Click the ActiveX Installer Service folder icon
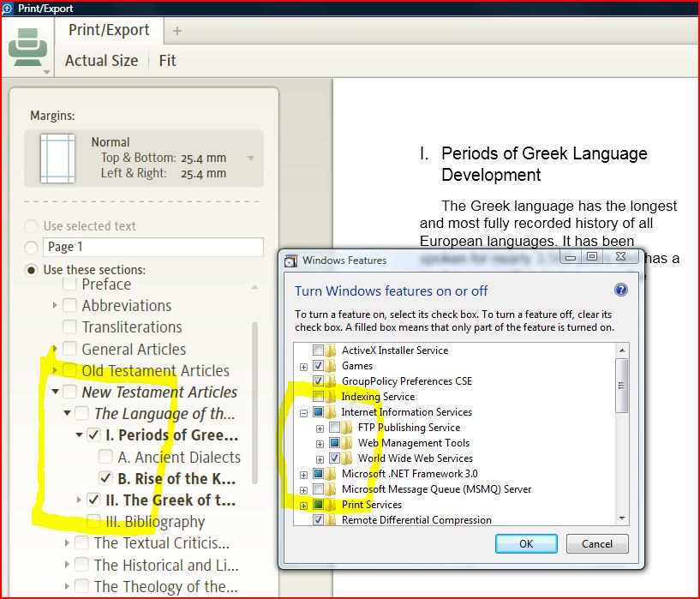Image resolution: width=700 pixels, height=599 pixels. point(331,350)
